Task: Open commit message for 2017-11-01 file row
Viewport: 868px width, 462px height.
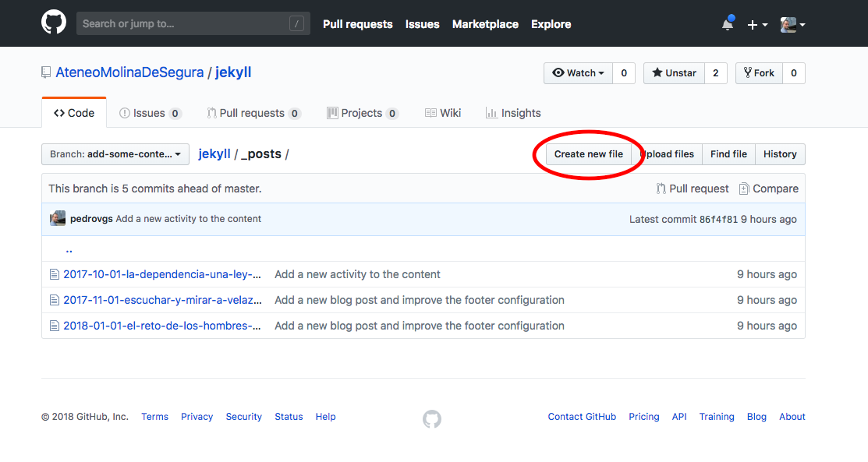Action: (x=420, y=300)
